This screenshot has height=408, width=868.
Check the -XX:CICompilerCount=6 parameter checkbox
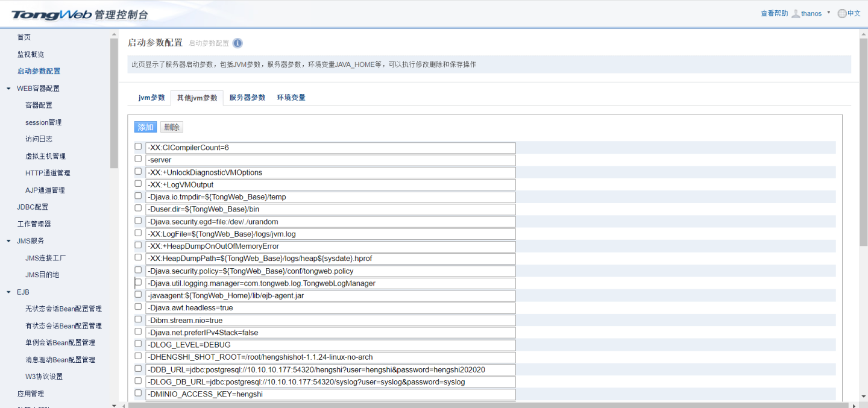click(138, 146)
